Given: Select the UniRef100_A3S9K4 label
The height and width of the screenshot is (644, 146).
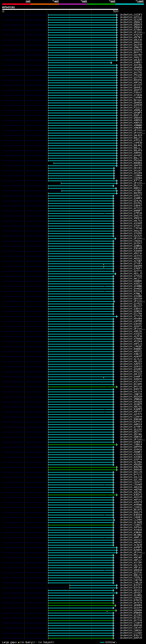Looking at the screenshot, I should pyautogui.click(x=131, y=457).
